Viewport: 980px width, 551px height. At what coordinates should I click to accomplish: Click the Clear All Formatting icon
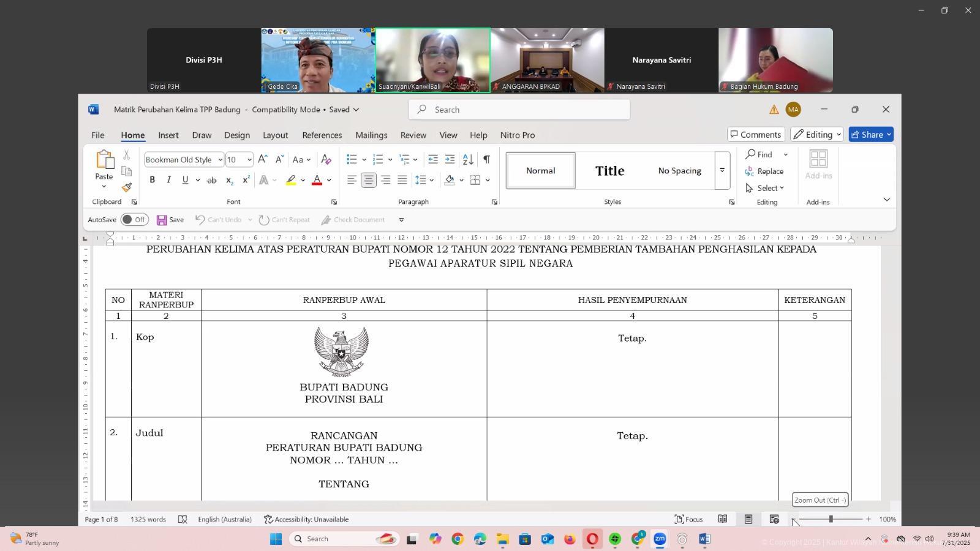(x=326, y=160)
